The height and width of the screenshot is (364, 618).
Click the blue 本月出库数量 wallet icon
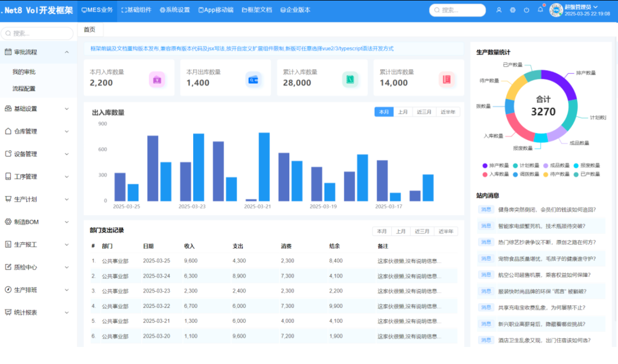click(x=254, y=80)
